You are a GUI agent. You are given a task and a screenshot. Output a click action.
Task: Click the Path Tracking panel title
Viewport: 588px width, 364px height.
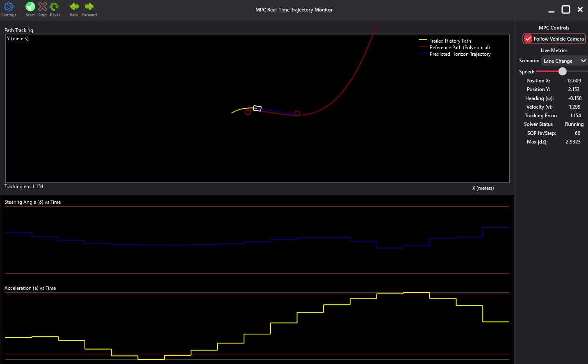point(19,30)
